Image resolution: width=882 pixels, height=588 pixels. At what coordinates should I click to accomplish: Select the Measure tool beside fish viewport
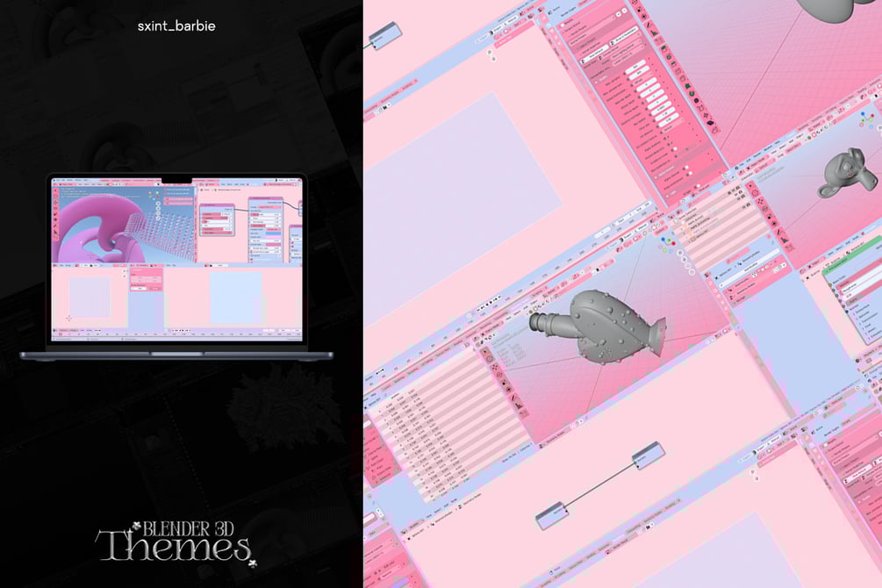click(x=520, y=405)
